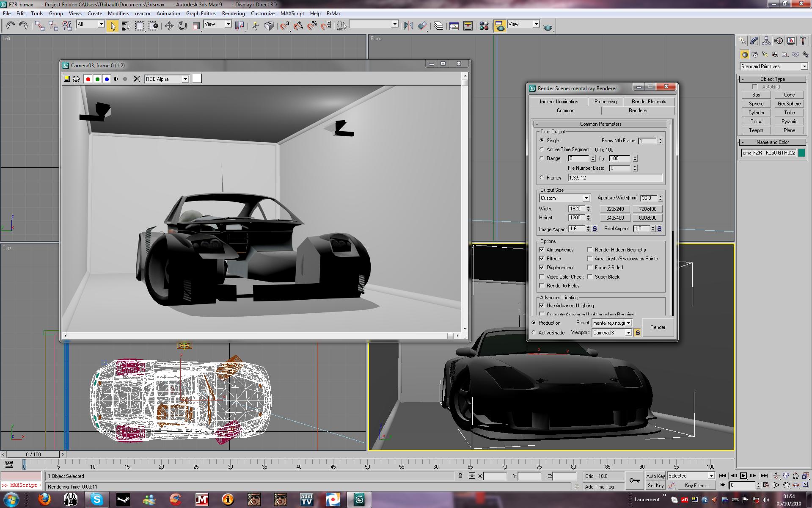Save the rendered bitmap with disk icon

pyautogui.click(x=66, y=79)
